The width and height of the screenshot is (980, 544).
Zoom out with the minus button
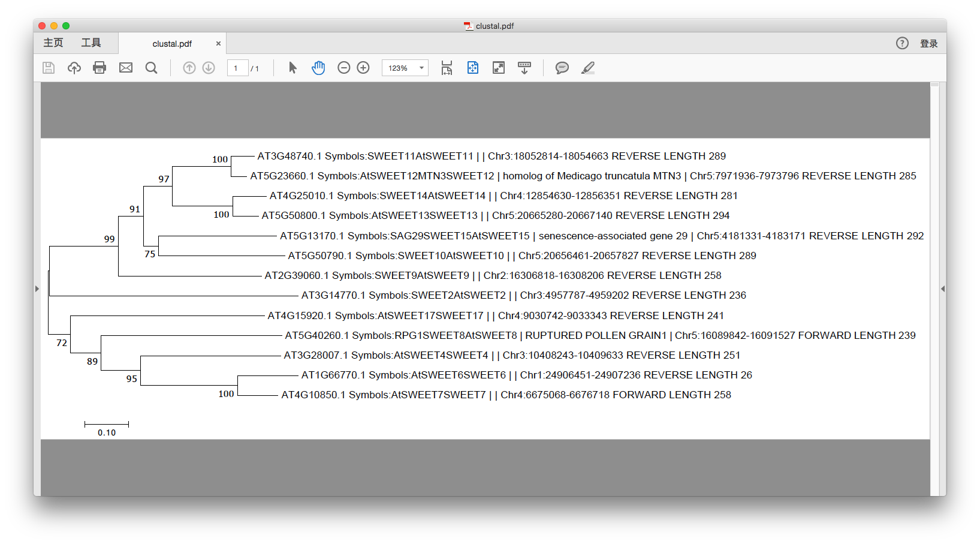tap(344, 68)
